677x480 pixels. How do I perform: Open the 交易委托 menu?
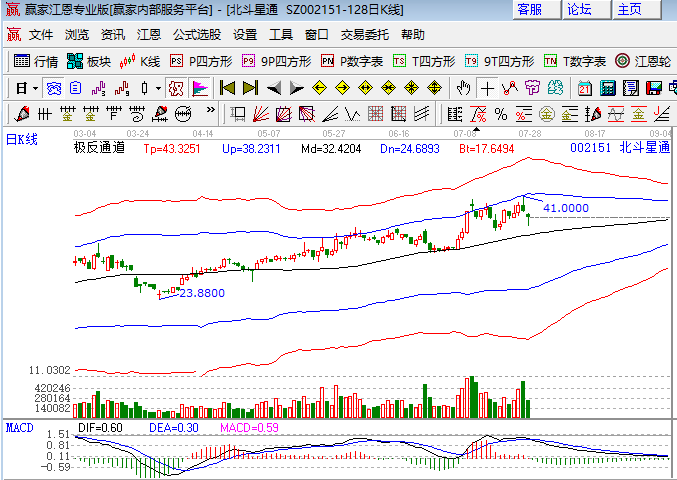pos(364,35)
